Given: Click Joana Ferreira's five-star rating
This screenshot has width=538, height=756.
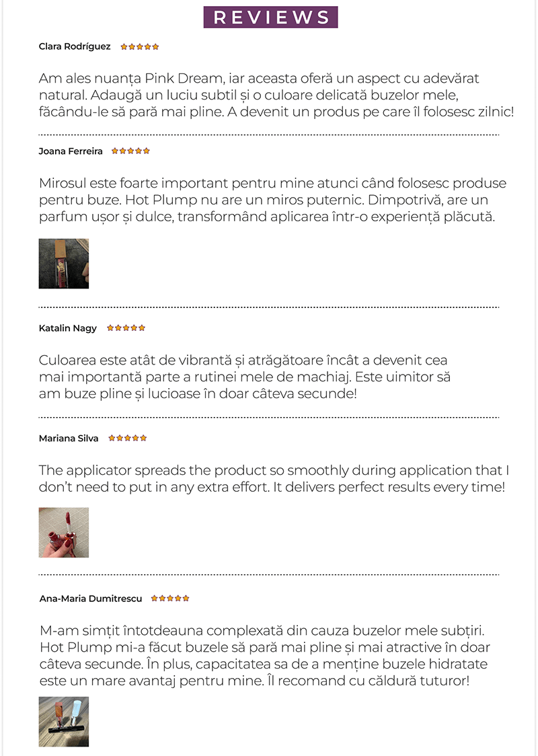Looking at the screenshot, I should (130, 151).
